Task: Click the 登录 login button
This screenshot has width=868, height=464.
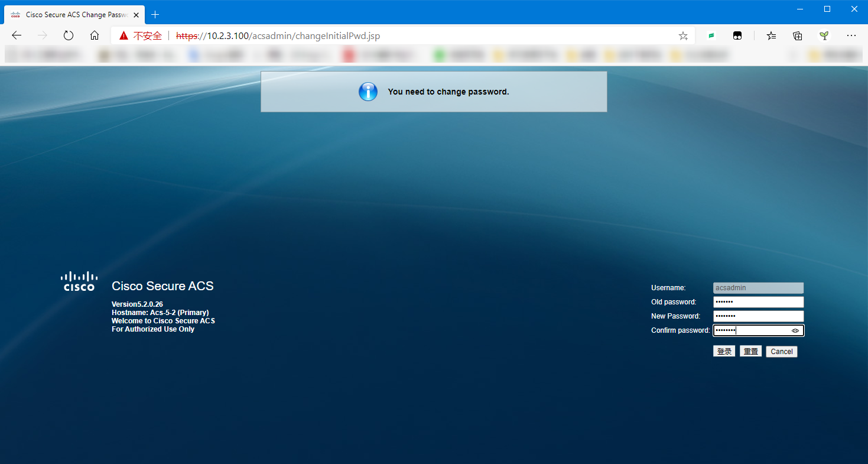Action: pos(724,351)
